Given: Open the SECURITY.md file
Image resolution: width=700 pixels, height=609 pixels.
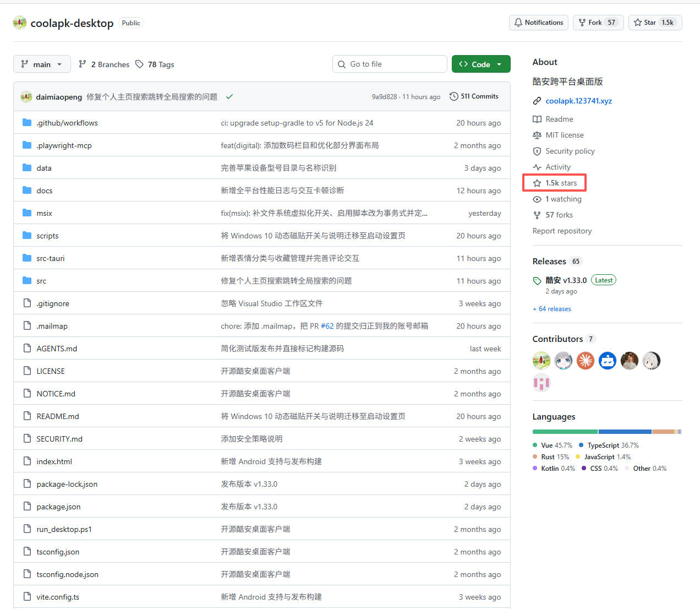Looking at the screenshot, I should coord(59,439).
